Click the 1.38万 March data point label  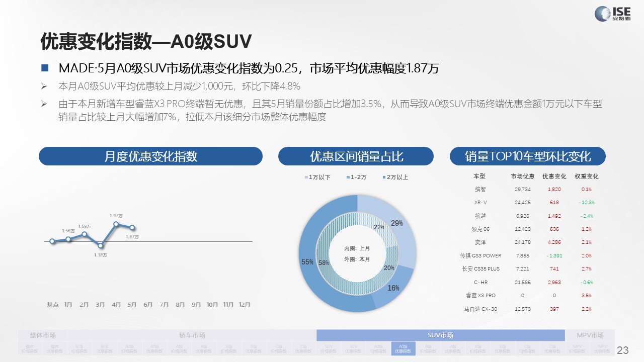click(101, 255)
